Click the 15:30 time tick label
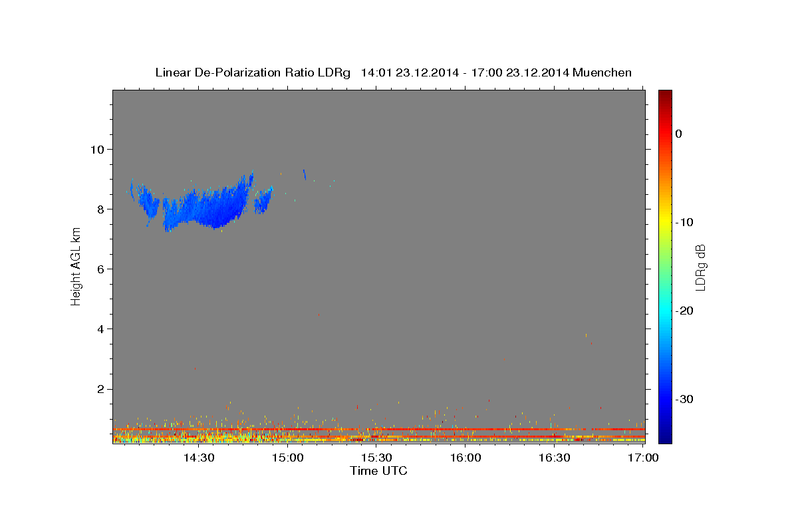Screen dimensions: 798x532 click(x=376, y=458)
